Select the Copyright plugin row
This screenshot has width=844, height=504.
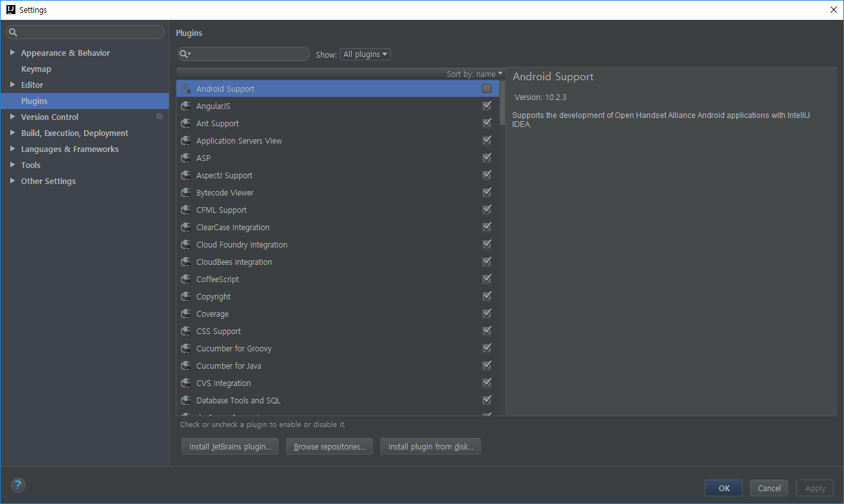[x=338, y=297]
